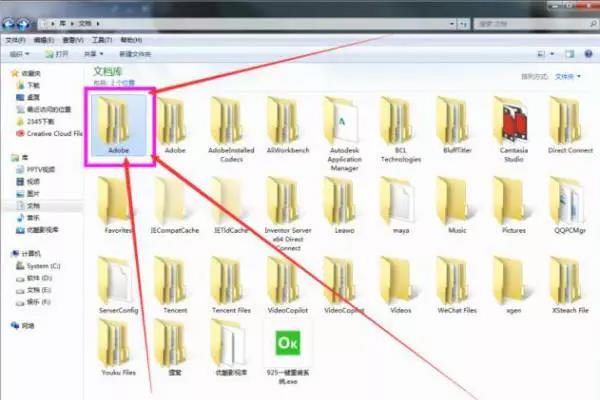Open the 查看(V) menu
Image resolution: width=600 pixels, height=400 pixels.
pos(73,40)
